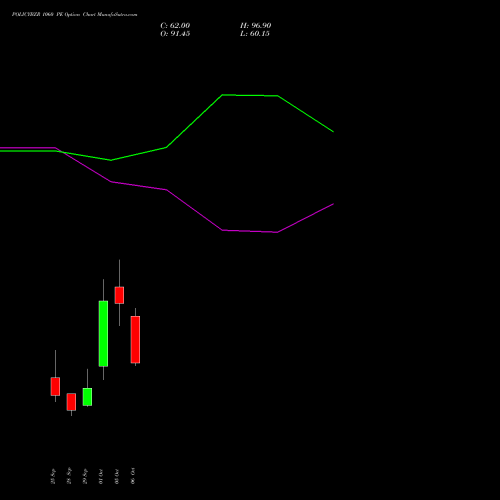Viewport: 500px width, 500px height.
Task: Click the open value O: 91.45
Action: pos(175,34)
